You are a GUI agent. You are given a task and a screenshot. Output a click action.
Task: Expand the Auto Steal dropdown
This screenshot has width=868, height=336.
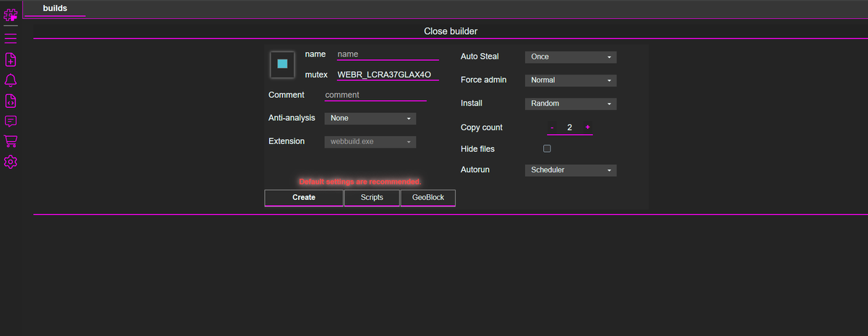(x=571, y=56)
